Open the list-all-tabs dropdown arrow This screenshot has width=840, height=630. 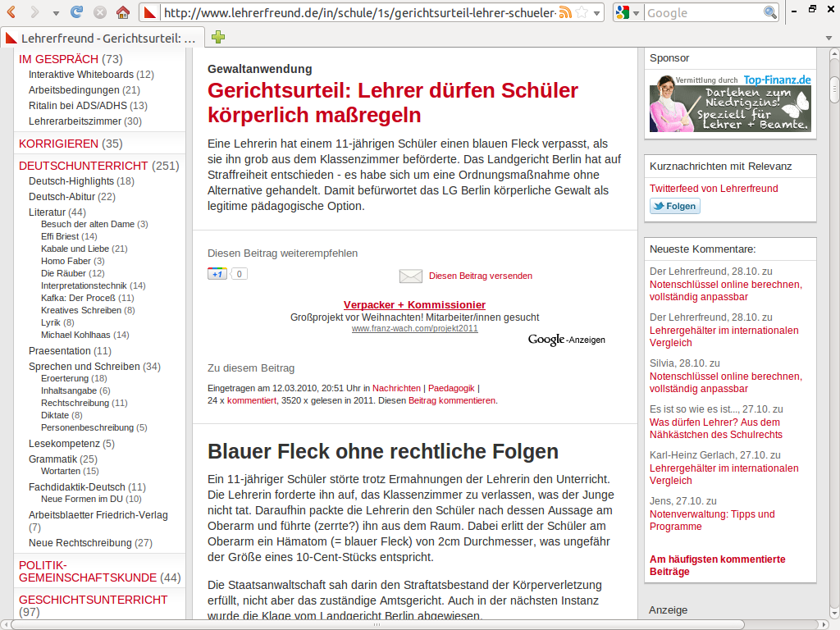coord(829,38)
